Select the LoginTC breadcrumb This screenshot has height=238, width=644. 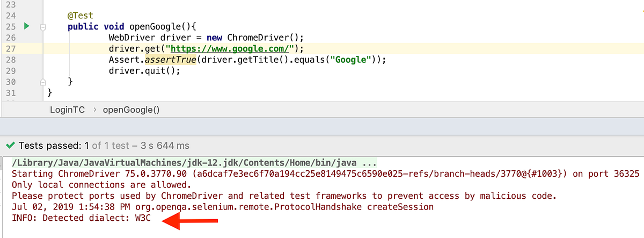tap(67, 110)
